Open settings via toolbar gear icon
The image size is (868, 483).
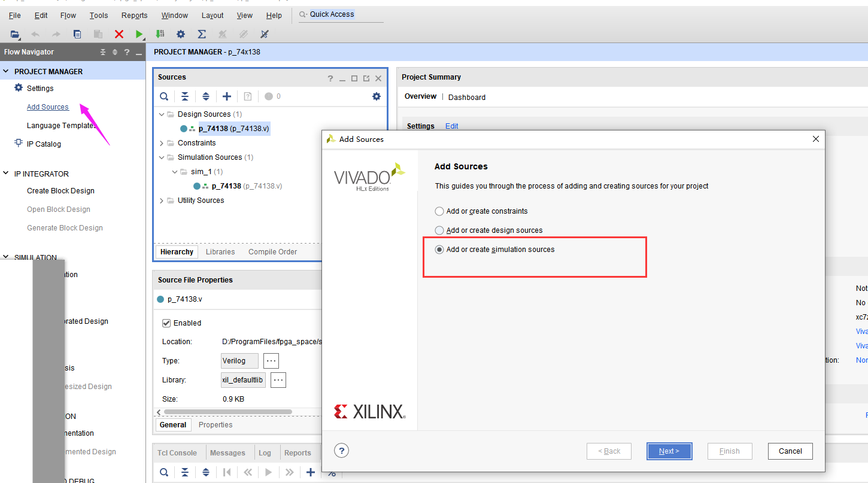pyautogui.click(x=181, y=34)
